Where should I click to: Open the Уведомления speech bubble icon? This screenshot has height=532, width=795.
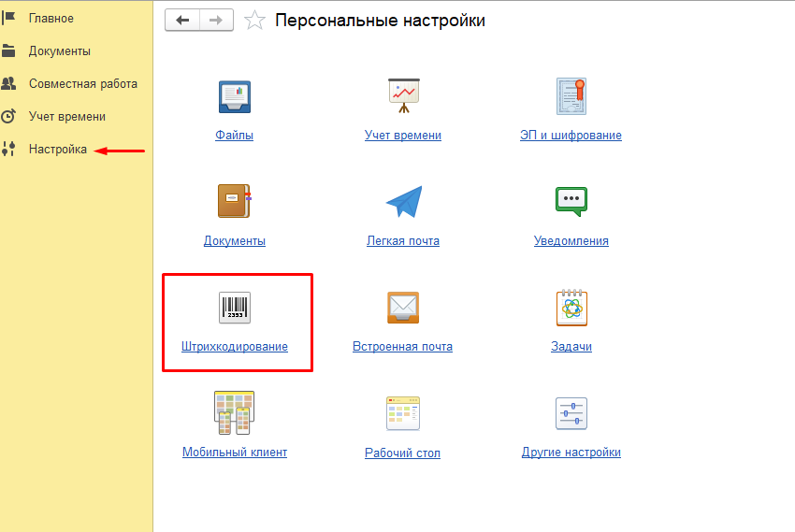coord(571,201)
